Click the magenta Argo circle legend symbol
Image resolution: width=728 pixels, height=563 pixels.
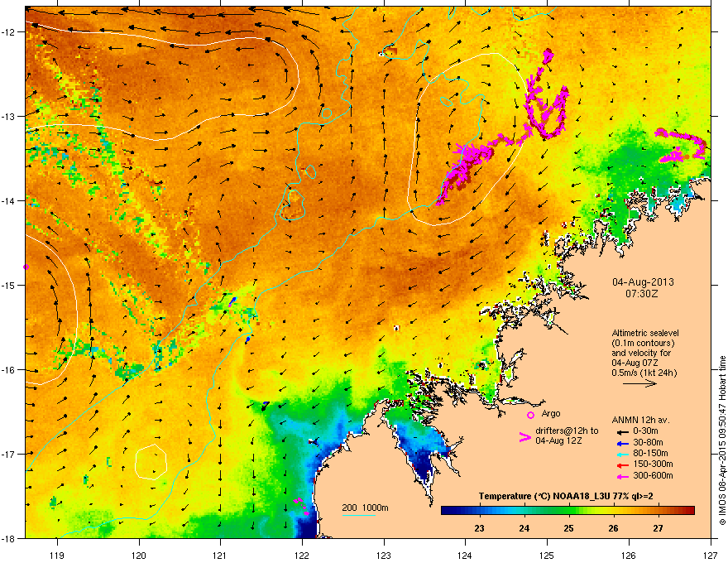[530, 415]
